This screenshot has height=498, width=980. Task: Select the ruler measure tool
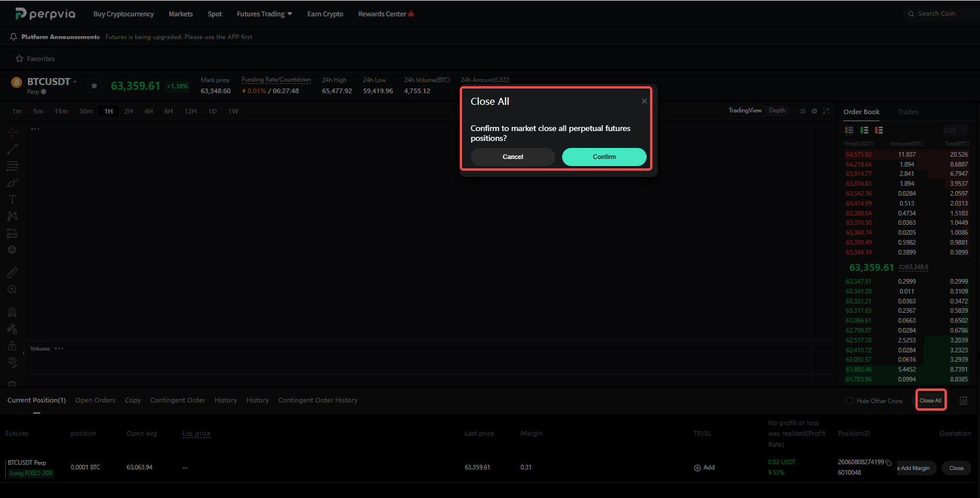coord(12,272)
